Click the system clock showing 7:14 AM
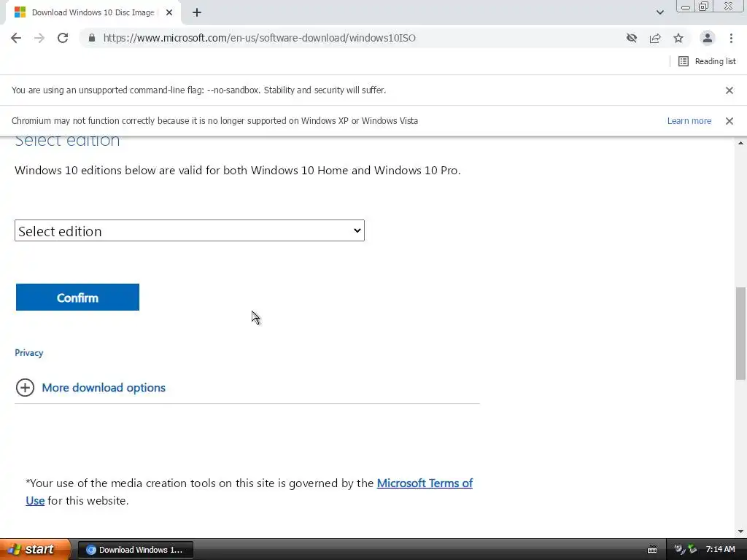Viewport: 747px width, 560px height. click(x=720, y=550)
